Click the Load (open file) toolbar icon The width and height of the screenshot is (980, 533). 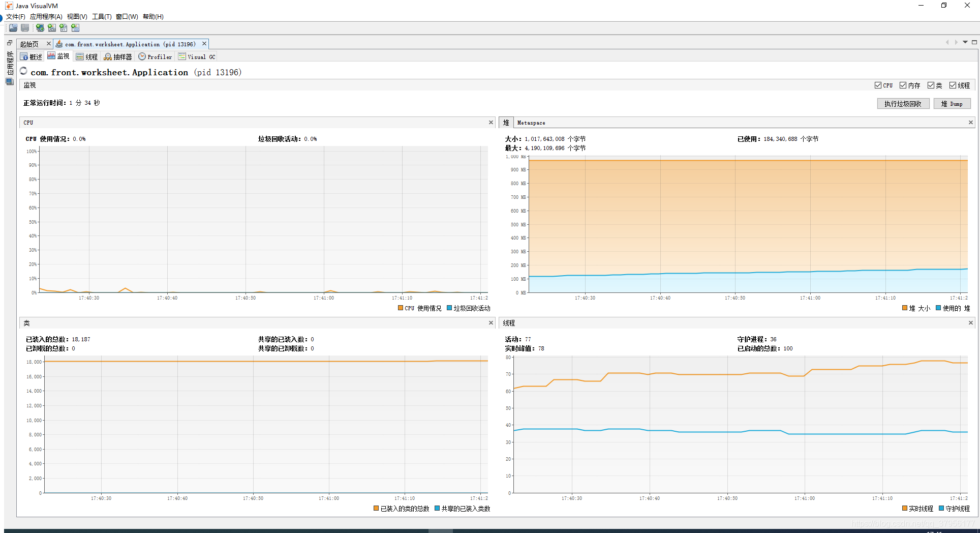click(13, 28)
